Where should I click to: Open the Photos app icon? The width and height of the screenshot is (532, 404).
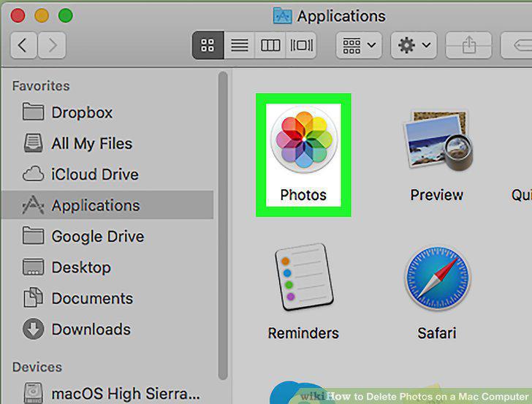point(304,139)
